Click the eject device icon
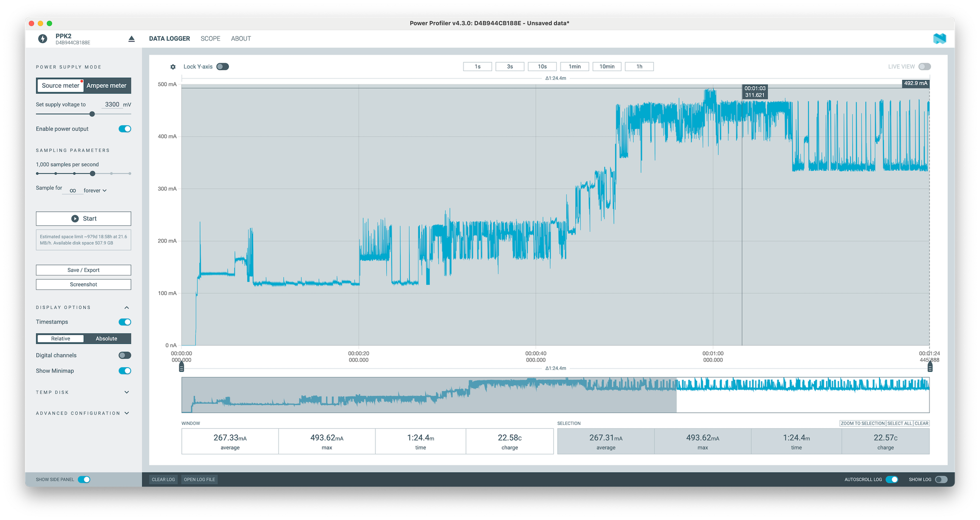Screen dimensions: 980x520 pos(131,39)
